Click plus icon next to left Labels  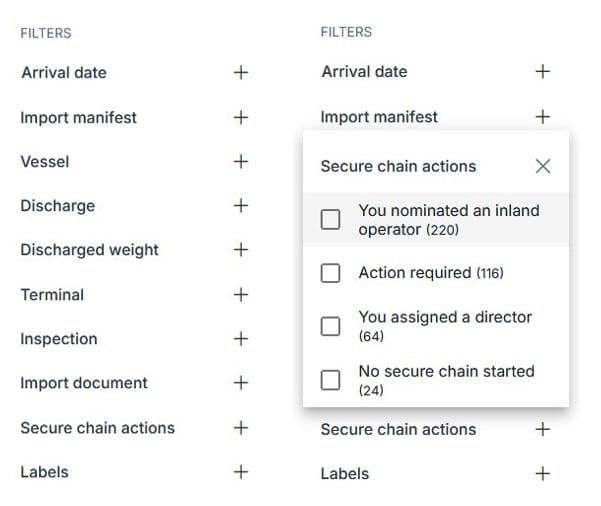241,472
